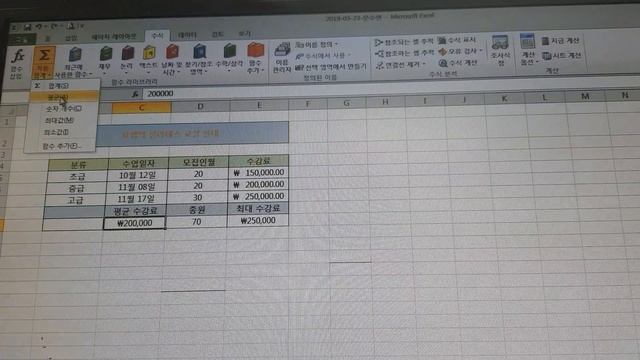Click cell showing ₩250,000 maximum fee
The height and width of the screenshot is (360, 640).
tap(258, 220)
